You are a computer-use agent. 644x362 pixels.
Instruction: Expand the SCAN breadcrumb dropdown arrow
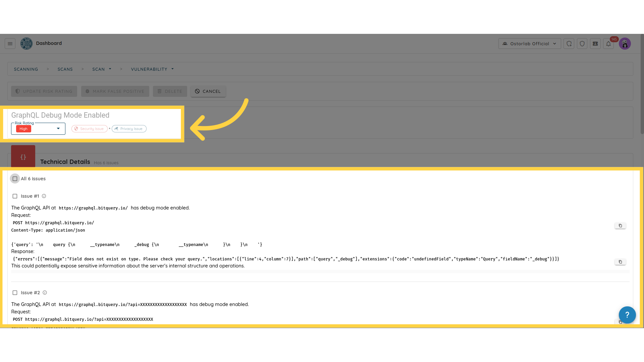click(110, 69)
